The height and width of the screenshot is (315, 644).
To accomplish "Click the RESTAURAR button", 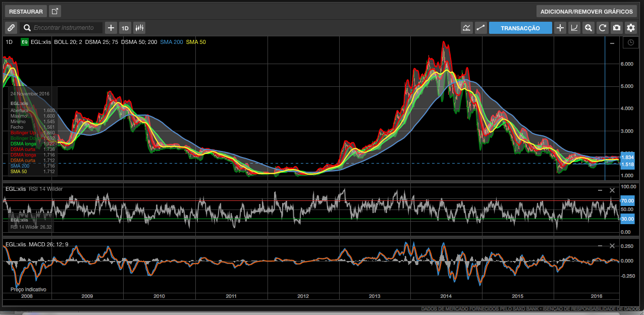I will pyautogui.click(x=26, y=11).
